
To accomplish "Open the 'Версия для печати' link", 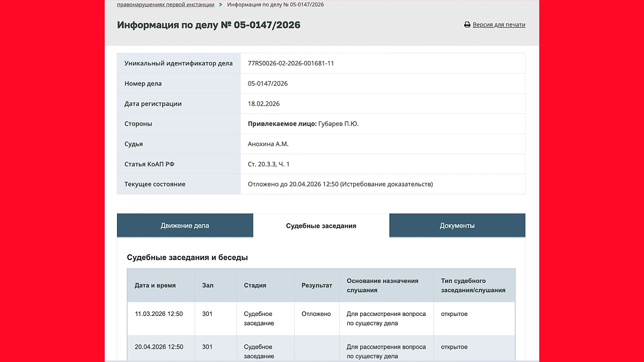I will 498,25.
